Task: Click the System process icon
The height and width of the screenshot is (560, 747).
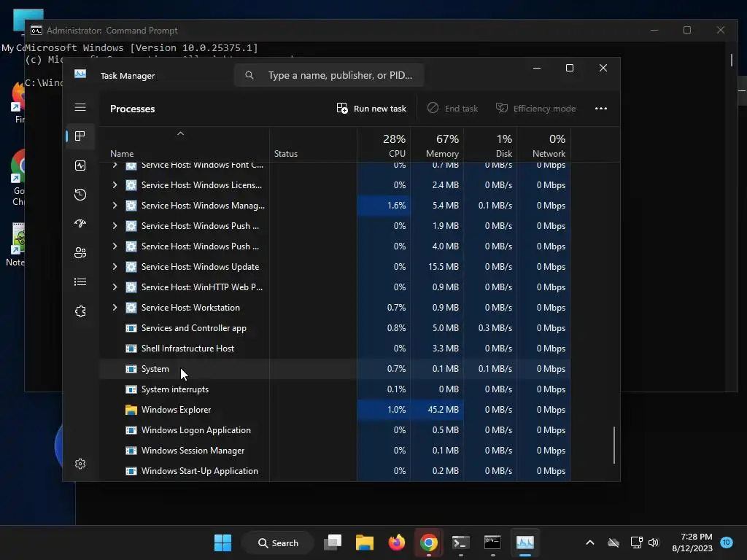Action: pos(131,368)
